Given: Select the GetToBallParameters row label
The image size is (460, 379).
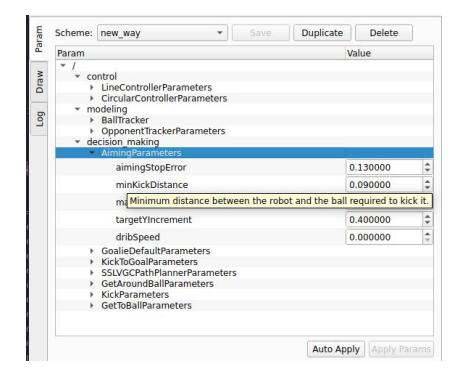Looking at the screenshot, I should [x=146, y=306].
